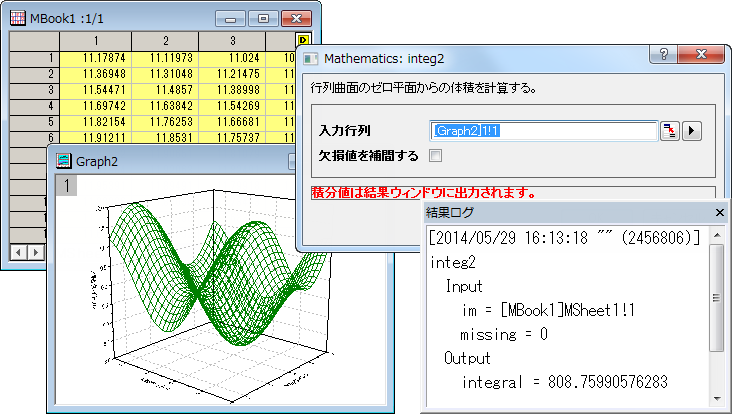732x414 pixels.
Task: Select row 1 header in matrix
Action: 34,58
